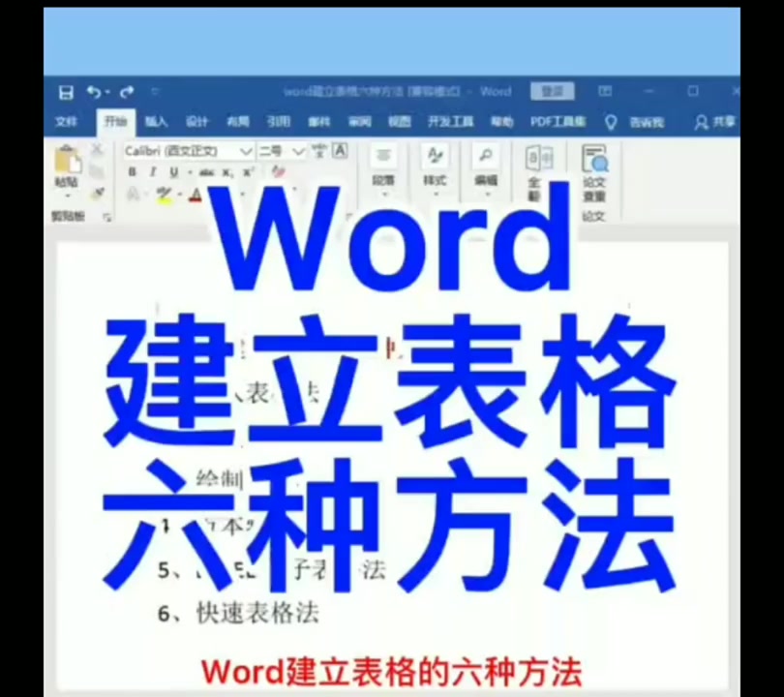
Task: Click the phonetic guide 文 icon
Action: point(319,150)
